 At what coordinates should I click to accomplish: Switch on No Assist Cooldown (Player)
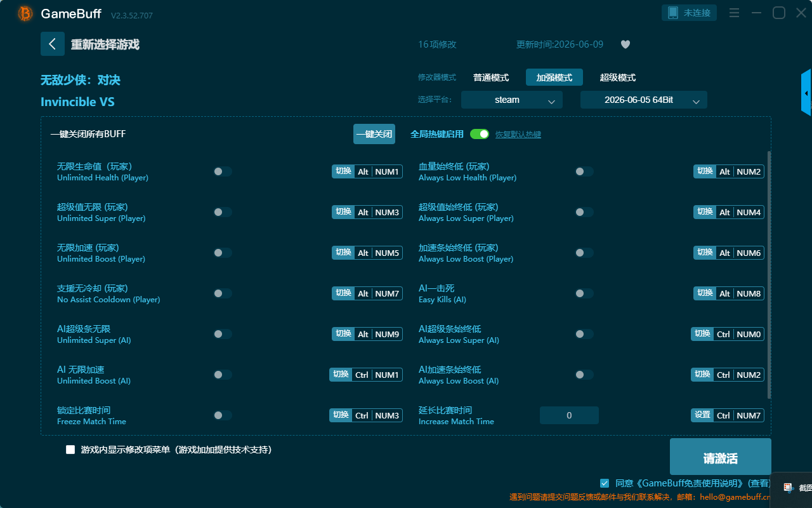point(223,293)
